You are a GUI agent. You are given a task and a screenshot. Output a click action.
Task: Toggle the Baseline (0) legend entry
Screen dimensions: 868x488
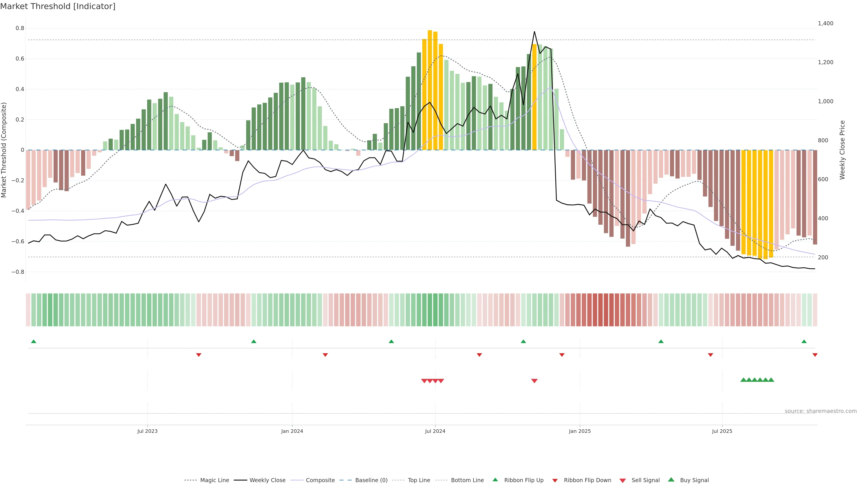[x=371, y=480]
